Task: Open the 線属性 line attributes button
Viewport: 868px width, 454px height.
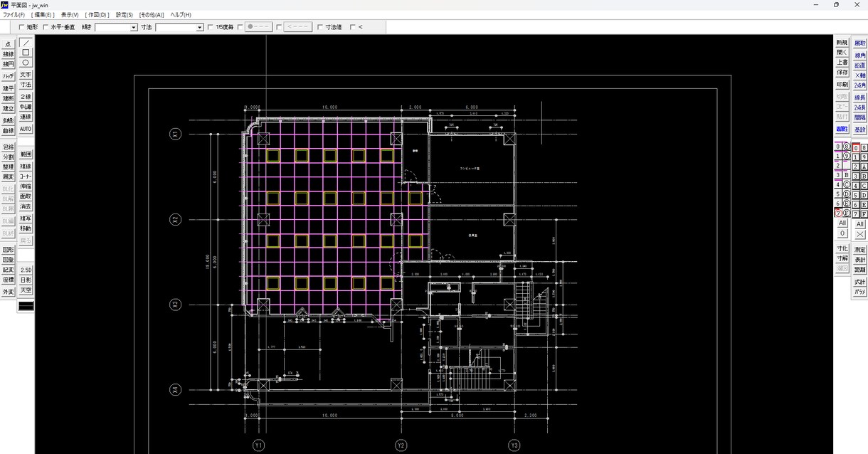Action: click(842, 130)
